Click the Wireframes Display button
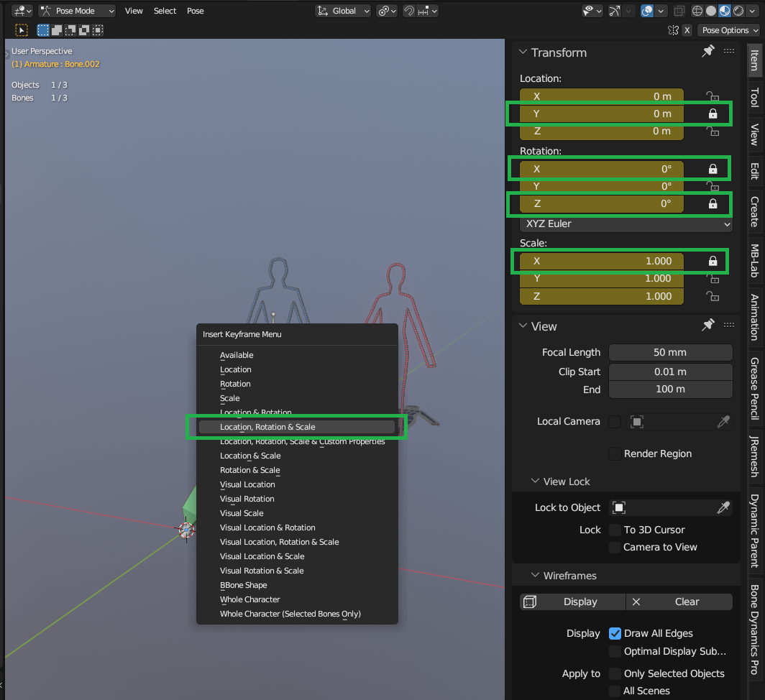Screen dimensions: 765x700 point(572,602)
